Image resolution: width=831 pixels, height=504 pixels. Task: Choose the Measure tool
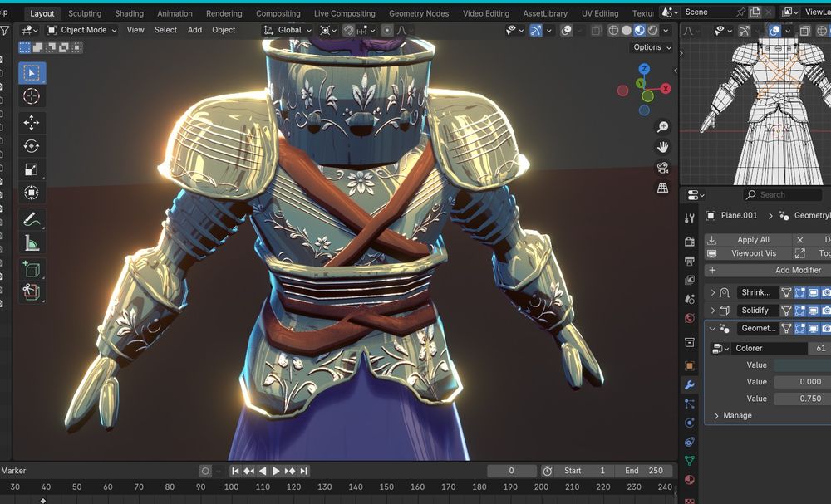point(32,242)
